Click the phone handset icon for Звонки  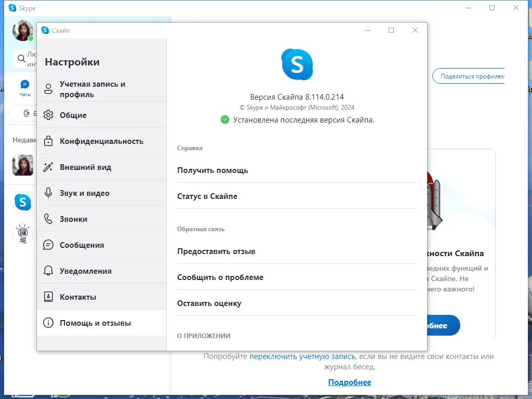pyautogui.click(x=48, y=219)
